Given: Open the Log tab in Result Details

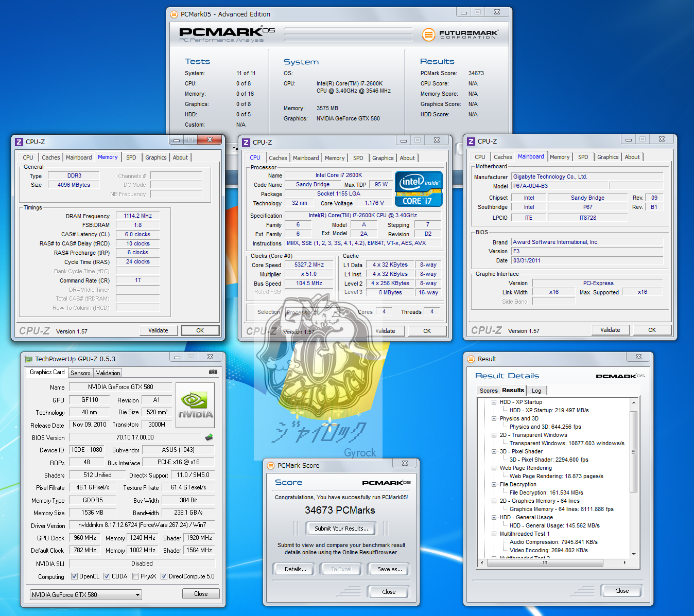Looking at the screenshot, I should 536,391.
